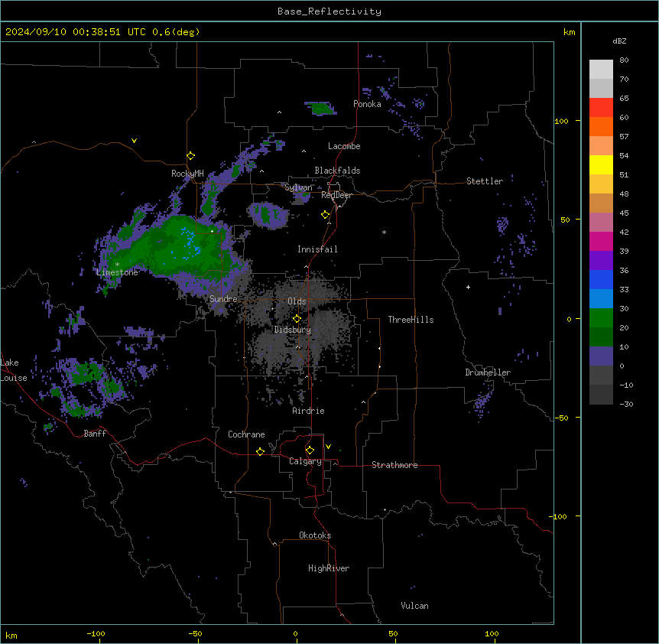Select the slate blue 10–0 dBZ legend swatch
The width and height of the screenshot is (659, 644).
[x=601, y=356]
